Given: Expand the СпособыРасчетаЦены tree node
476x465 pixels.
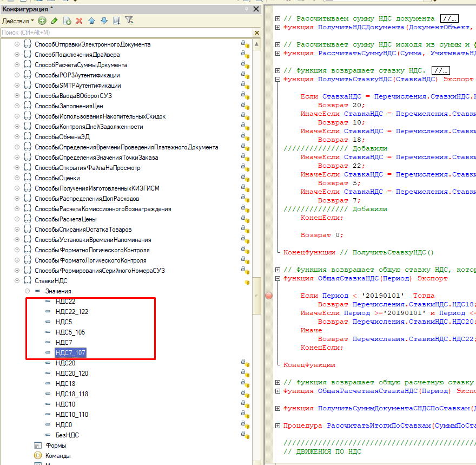Looking at the screenshot, I should (17, 219).
